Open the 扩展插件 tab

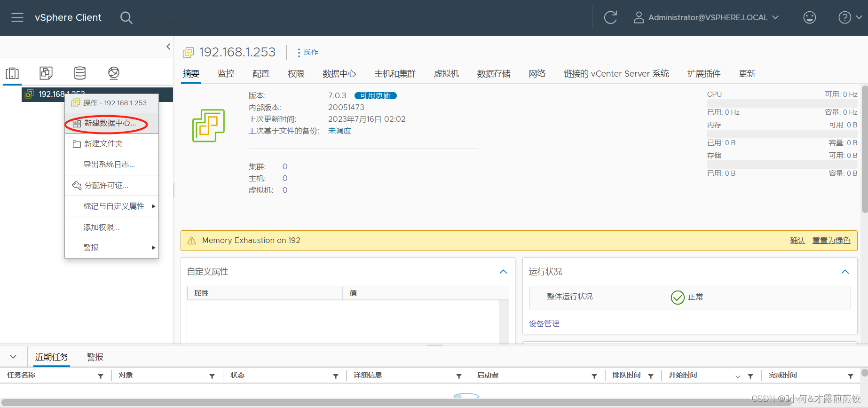(x=704, y=74)
